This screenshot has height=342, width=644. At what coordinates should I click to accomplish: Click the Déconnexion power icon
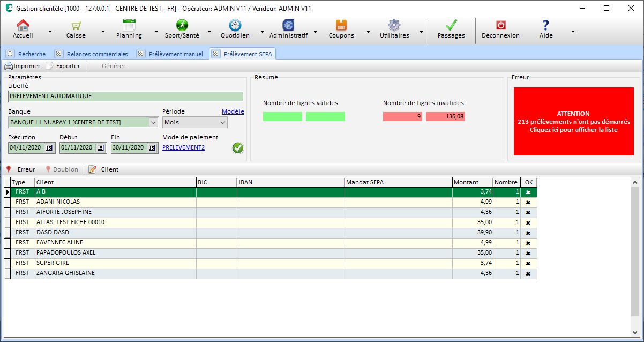click(x=500, y=25)
